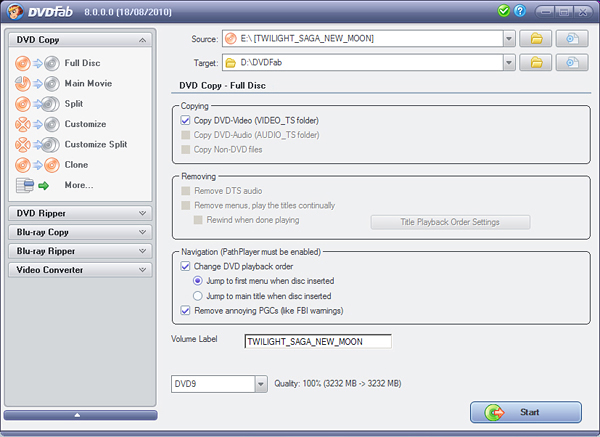Click the Customize mode disc icon

coord(38,124)
